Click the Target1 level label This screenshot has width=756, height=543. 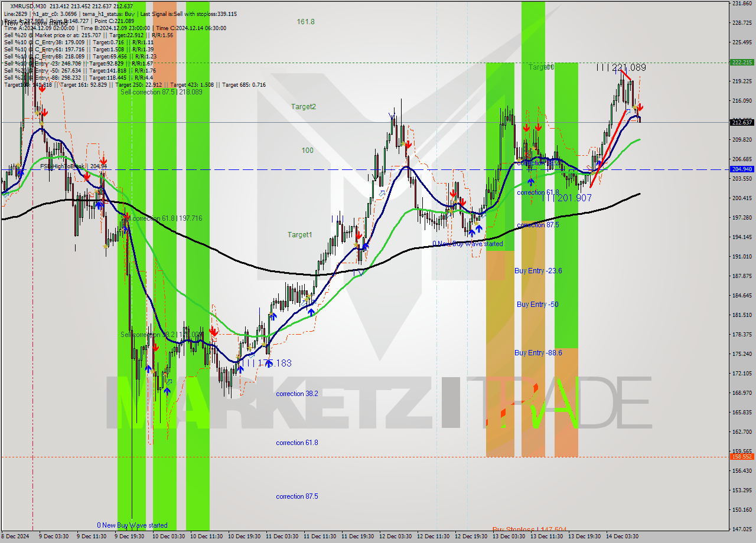pos(300,235)
